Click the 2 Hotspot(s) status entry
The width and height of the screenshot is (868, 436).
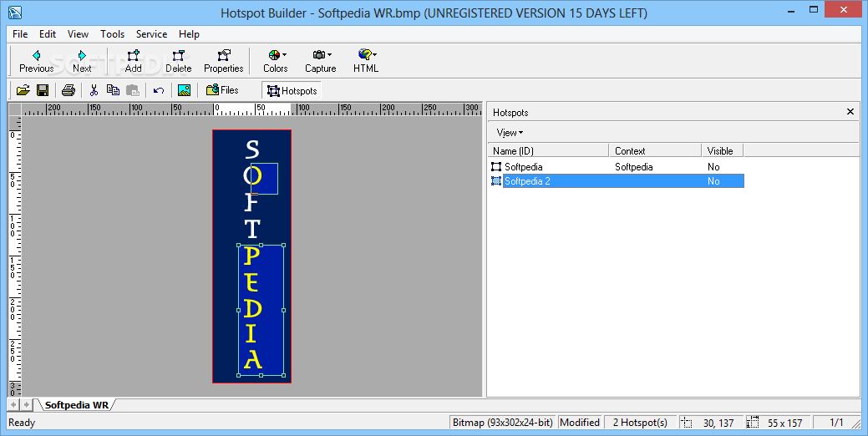(640, 422)
